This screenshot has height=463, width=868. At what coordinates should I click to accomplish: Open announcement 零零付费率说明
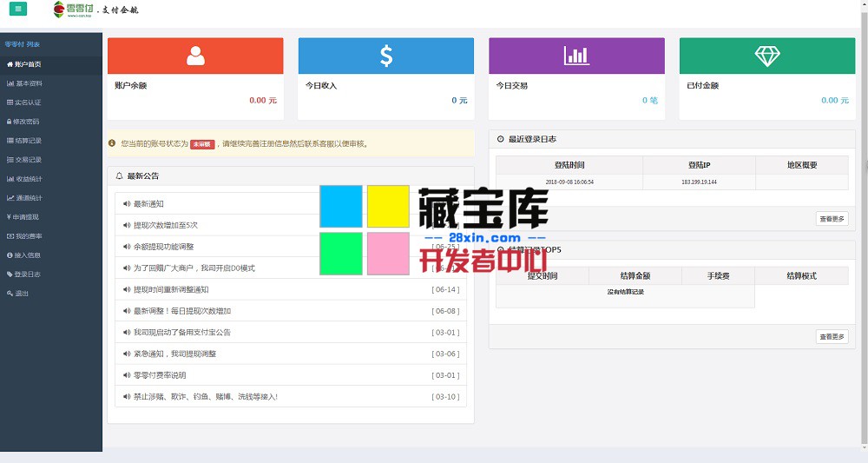160,375
